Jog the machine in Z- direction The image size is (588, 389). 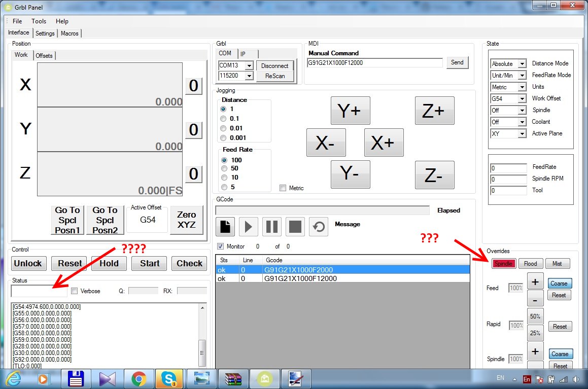tap(435, 175)
